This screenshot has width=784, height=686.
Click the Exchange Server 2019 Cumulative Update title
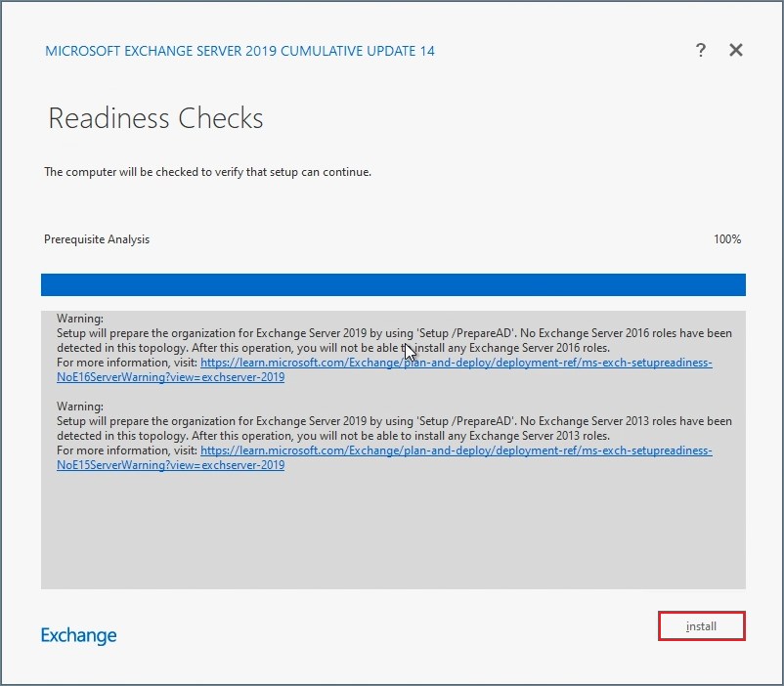240,51
